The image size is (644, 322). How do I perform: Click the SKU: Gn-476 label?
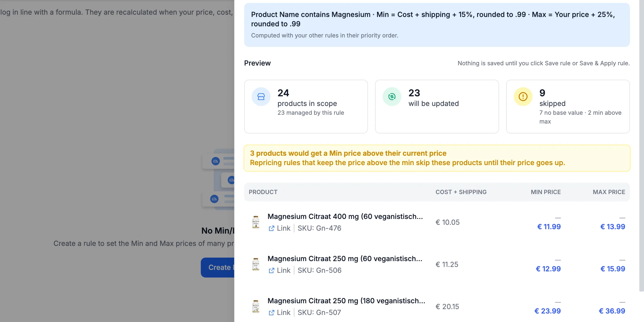point(319,228)
